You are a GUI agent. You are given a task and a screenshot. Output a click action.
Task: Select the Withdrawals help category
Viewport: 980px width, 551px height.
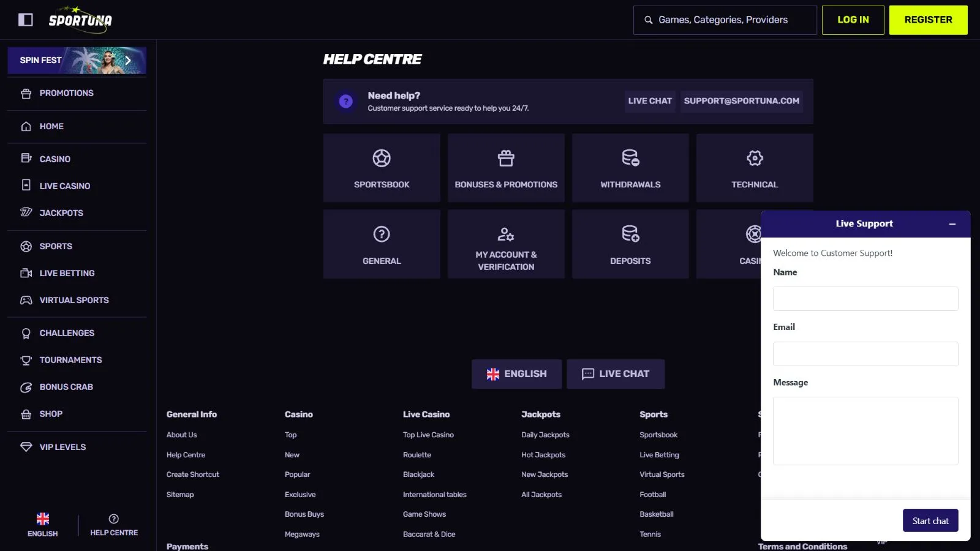[630, 168]
